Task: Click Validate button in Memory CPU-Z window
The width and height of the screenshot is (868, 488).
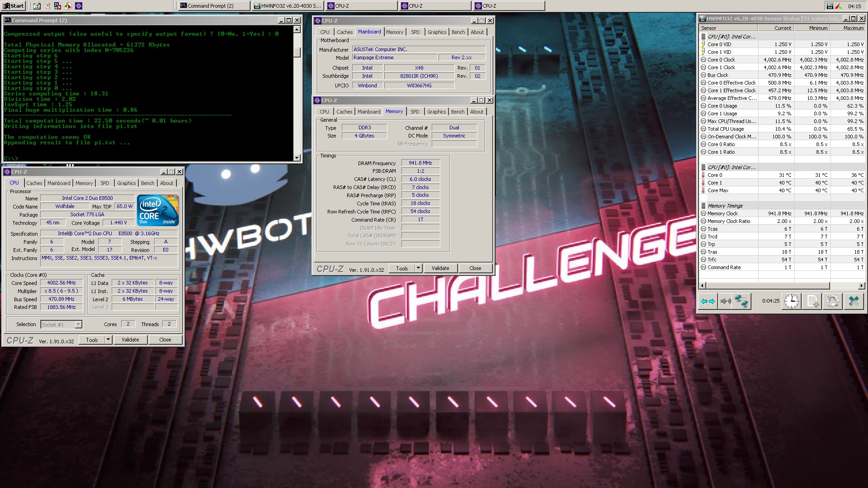Action: pyautogui.click(x=440, y=268)
